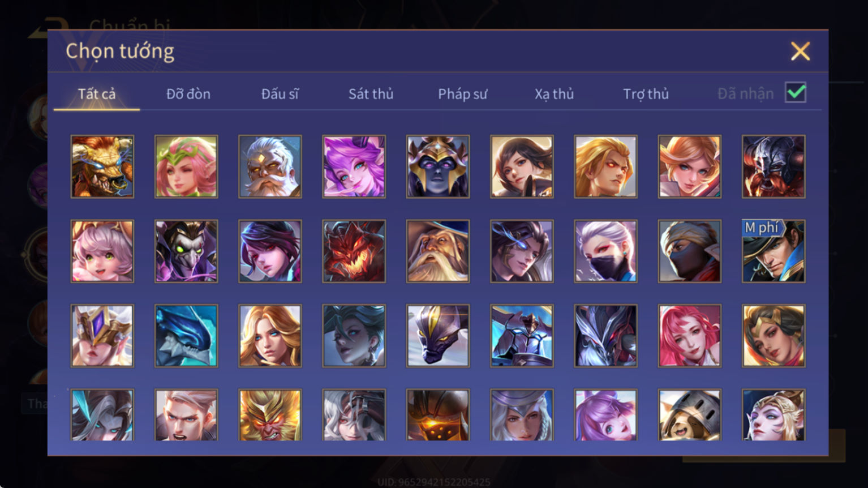Choose the horned helmet red-beard warrior
Viewport: 868px width, 488px height.
click(x=774, y=166)
